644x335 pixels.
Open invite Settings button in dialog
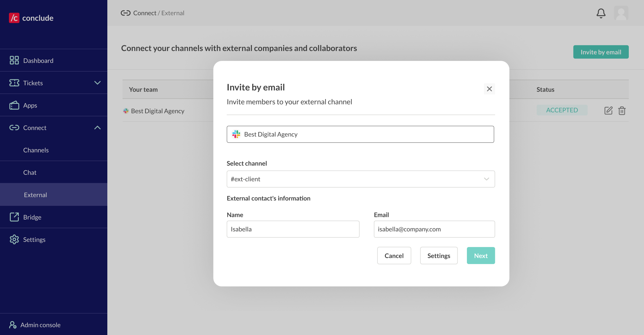click(439, 255)
